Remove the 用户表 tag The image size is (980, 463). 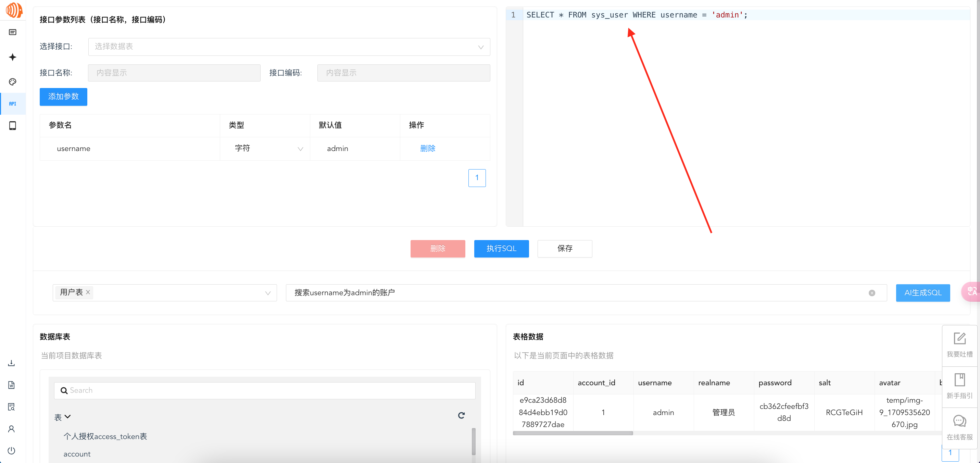[88, 292]
